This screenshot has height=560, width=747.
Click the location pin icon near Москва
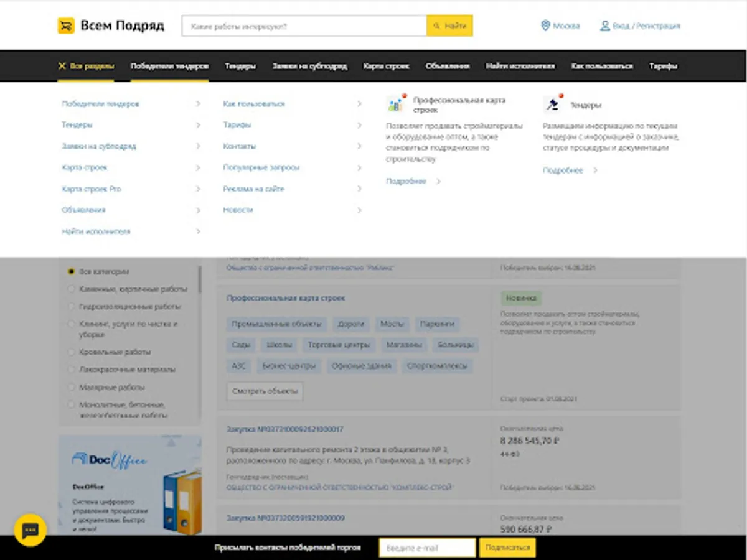coord(545,26)
